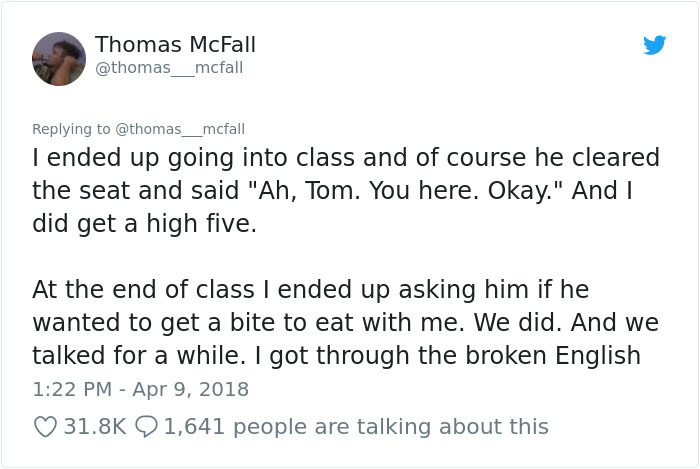
Task: Select the @thomas___mcfall handle under the name
Action: tap(169, 68)
